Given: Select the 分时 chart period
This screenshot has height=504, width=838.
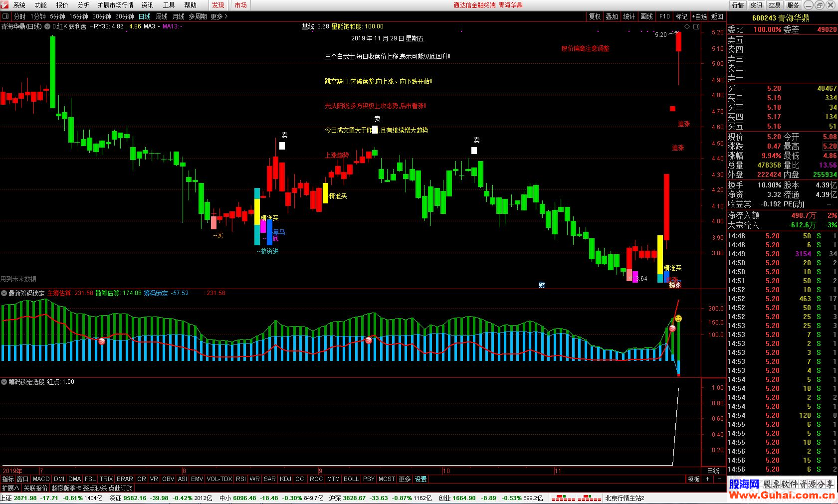Looking at the screenshot, I should [20, 16].
